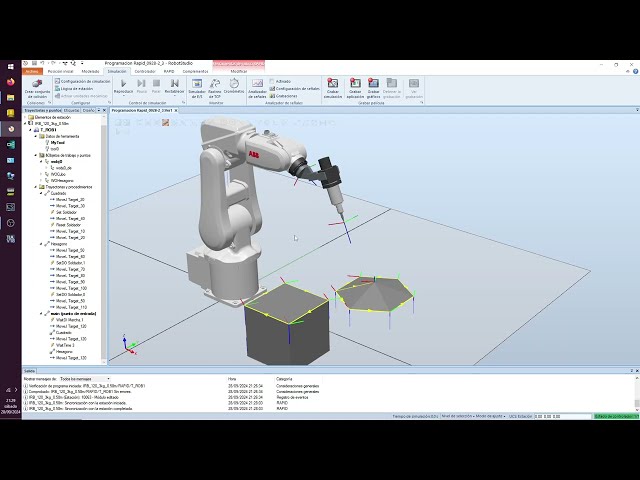Open Lógica de estación
The image size is (640, 480).
(74, 89)
